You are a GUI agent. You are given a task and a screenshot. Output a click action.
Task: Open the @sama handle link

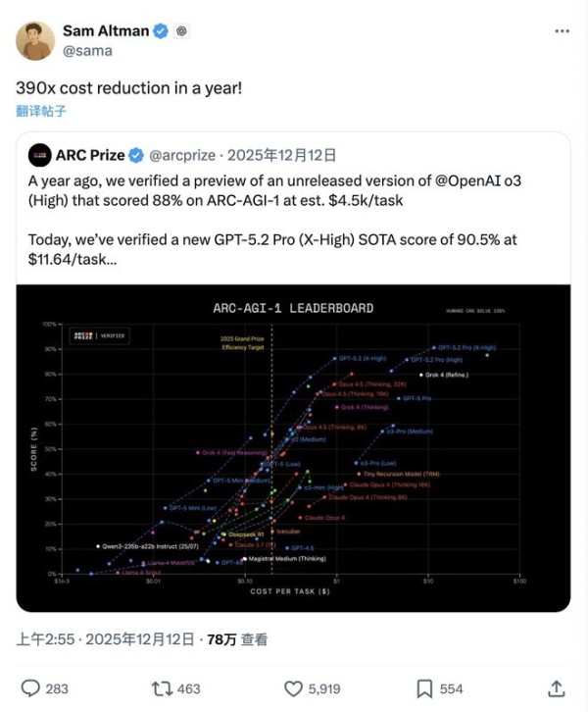click(x=88, y=50)
